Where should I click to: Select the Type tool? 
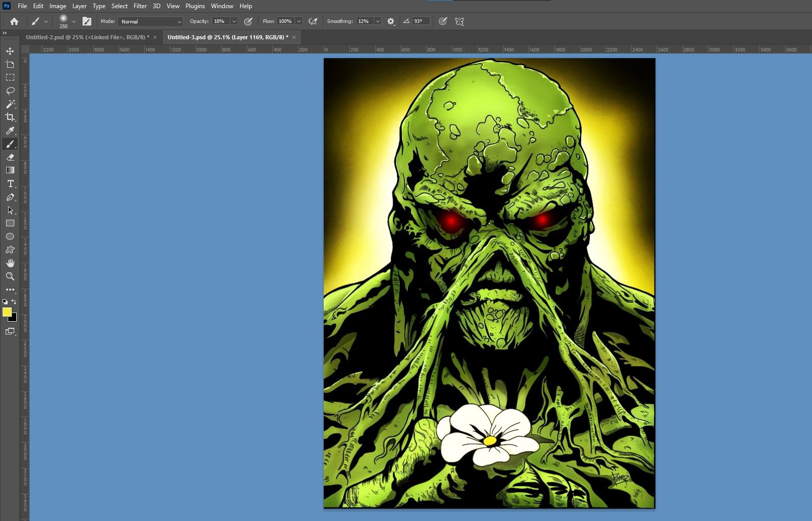(x=10, y=184)
